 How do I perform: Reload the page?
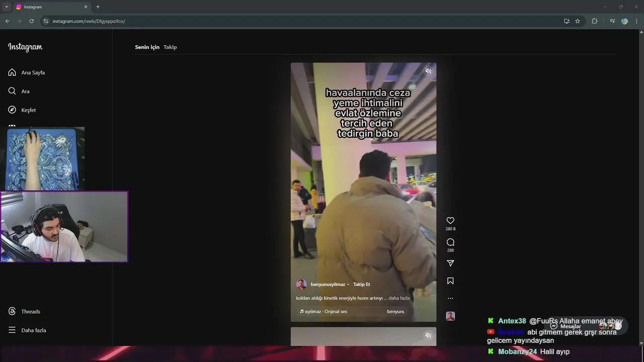point(31,21)
